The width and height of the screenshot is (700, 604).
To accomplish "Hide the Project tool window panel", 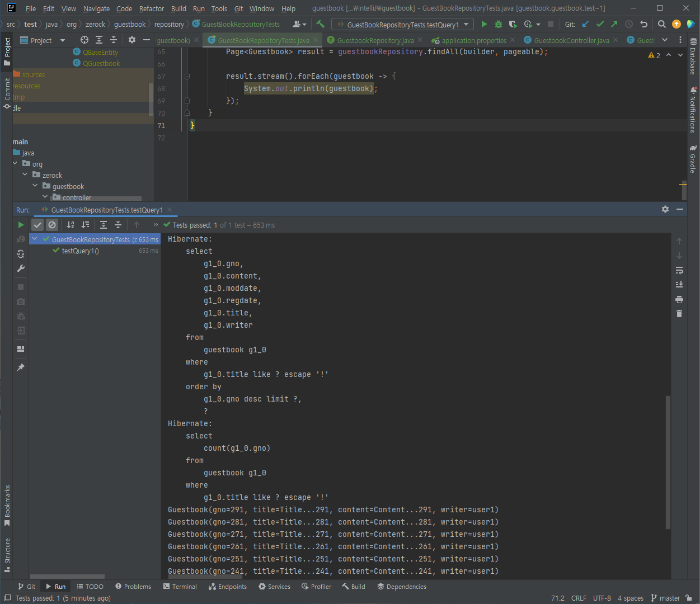I will (147, 40).
